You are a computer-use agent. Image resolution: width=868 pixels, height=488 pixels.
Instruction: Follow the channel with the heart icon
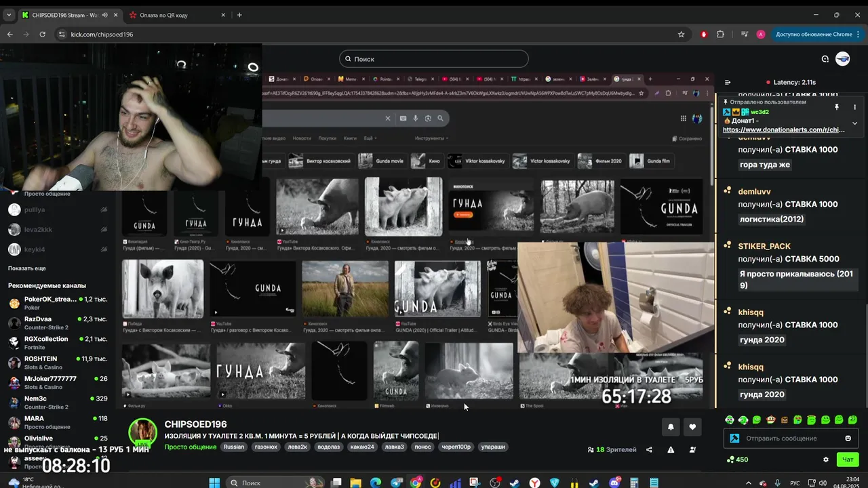(692, 426)
